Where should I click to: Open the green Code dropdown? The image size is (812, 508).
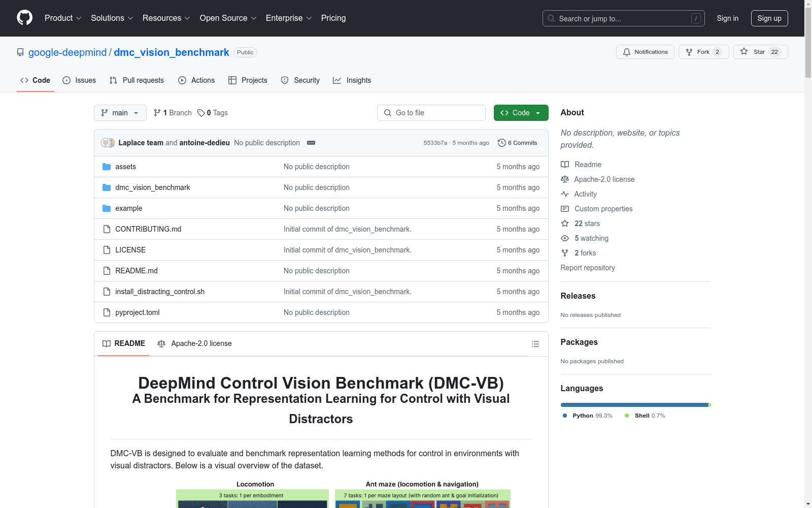point(521,113)
